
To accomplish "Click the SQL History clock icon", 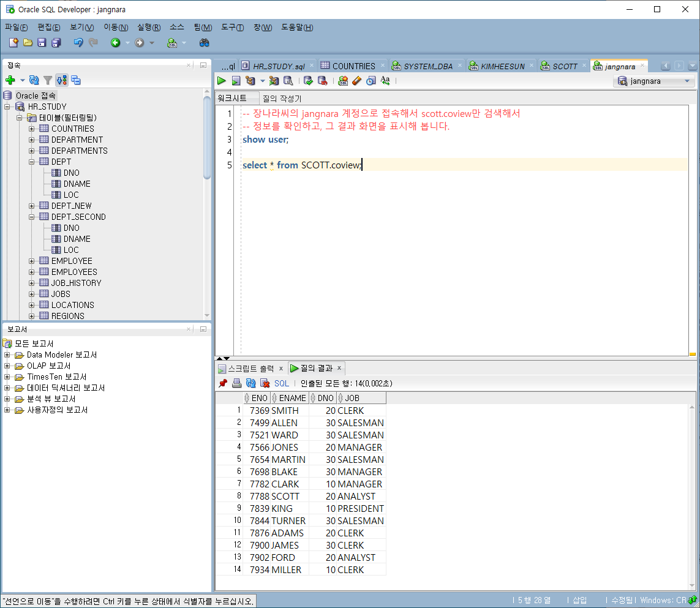I will point(371,81).
